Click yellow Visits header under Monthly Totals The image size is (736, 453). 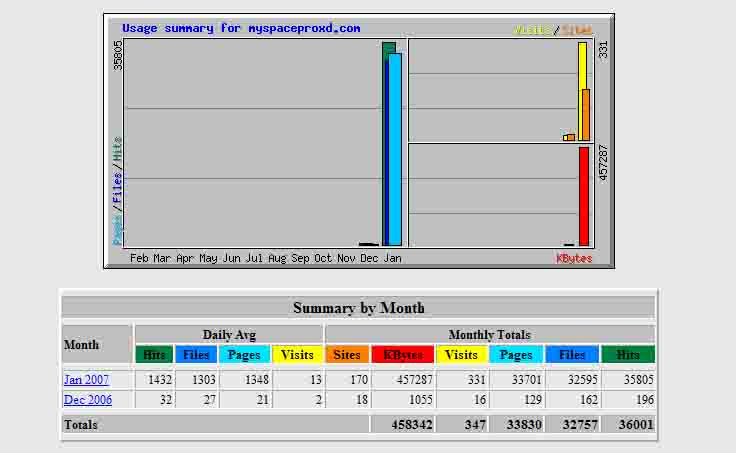(461, 354)
